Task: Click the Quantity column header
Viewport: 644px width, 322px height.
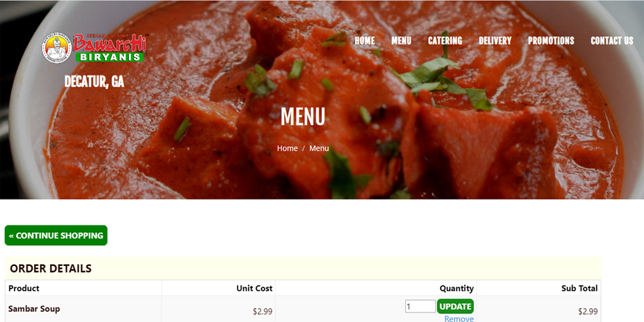Action: (x=457, y=288)
